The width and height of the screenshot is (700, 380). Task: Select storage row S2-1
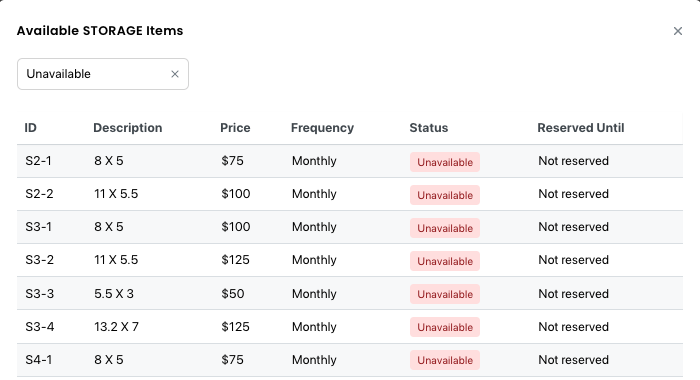tap(350, 161)
